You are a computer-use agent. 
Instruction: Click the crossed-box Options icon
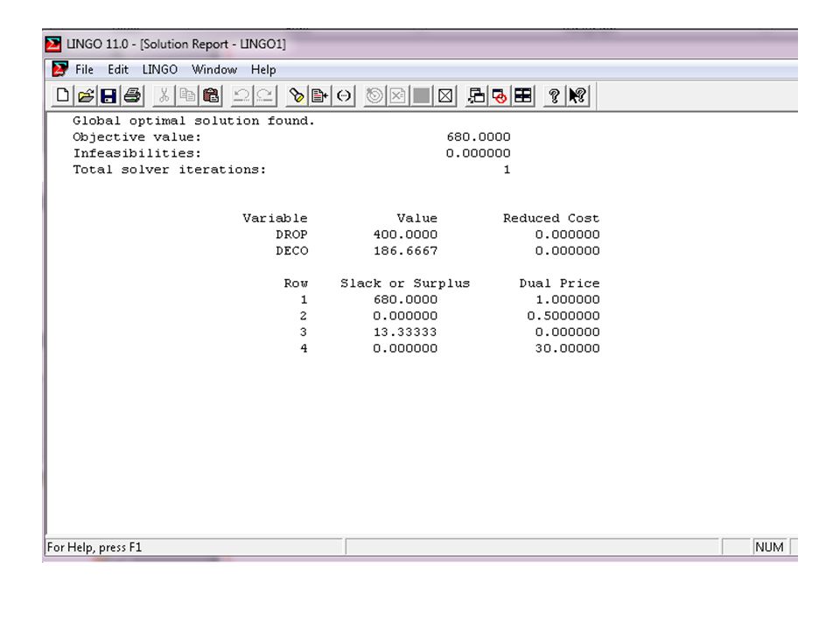(x=445, y=96)
